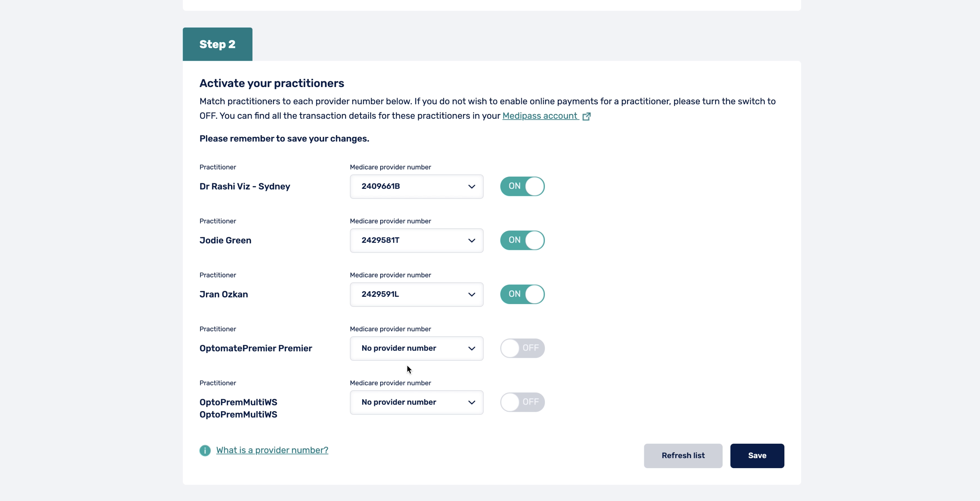The image size is (980, 501).
Task: Click the 'Activate your practitioners' heading
Action: (271, 83)
